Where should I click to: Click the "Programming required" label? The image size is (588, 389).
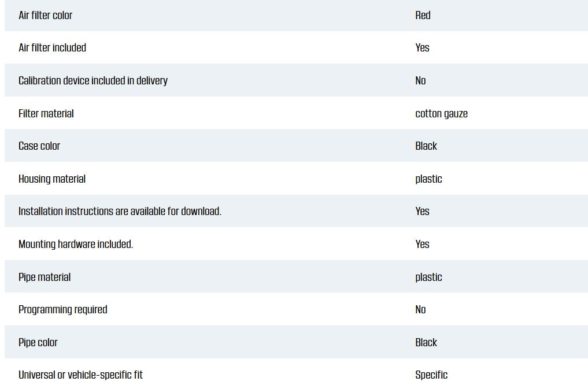pyautogui.click(x=63, y=310)
